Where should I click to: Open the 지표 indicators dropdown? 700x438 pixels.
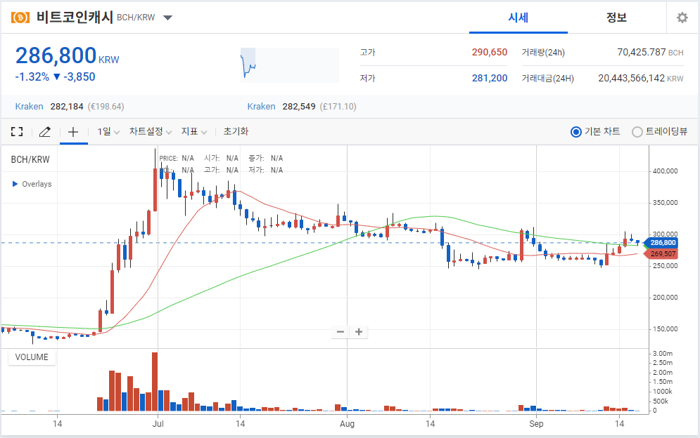194,131
